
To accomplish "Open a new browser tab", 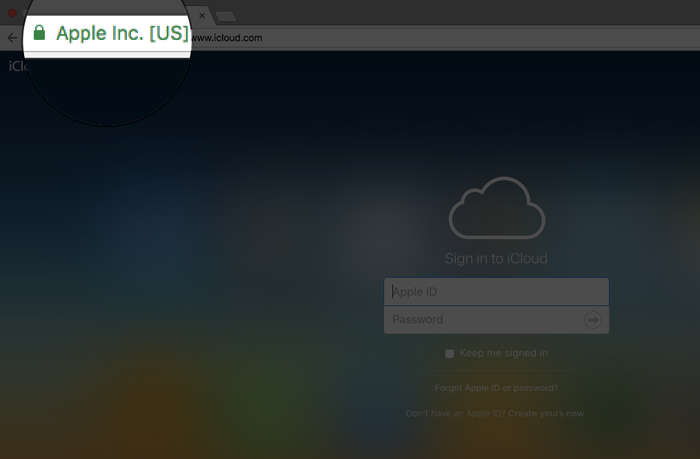I will coord(226,17).
